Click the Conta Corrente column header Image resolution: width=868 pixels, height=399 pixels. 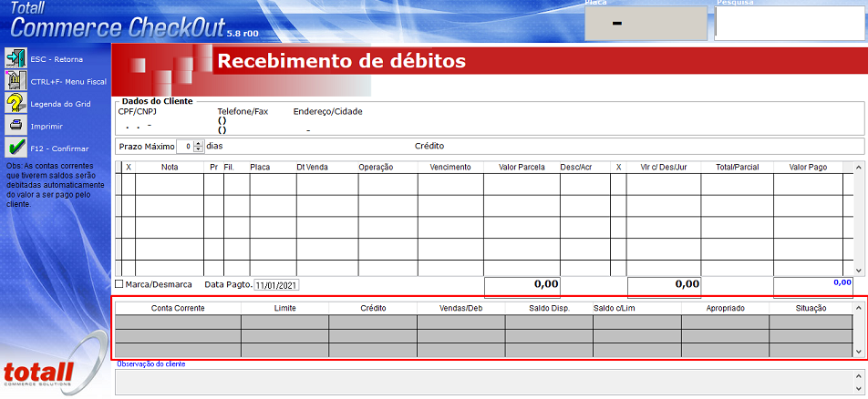coord(178,308)
